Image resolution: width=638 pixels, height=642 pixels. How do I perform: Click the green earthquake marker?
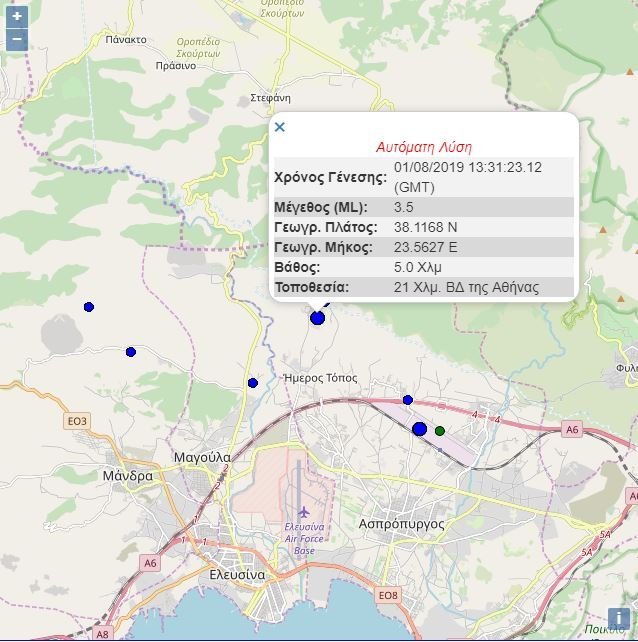point(440,431)
